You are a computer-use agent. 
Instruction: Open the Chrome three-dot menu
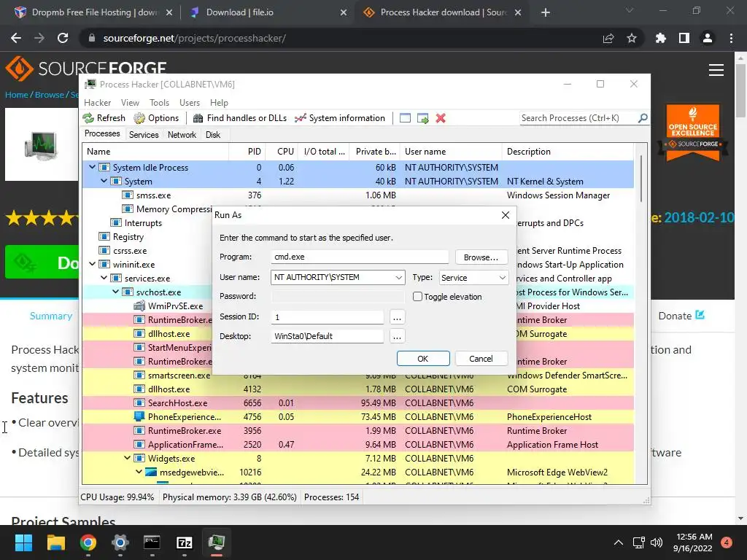tap(731, 38)
